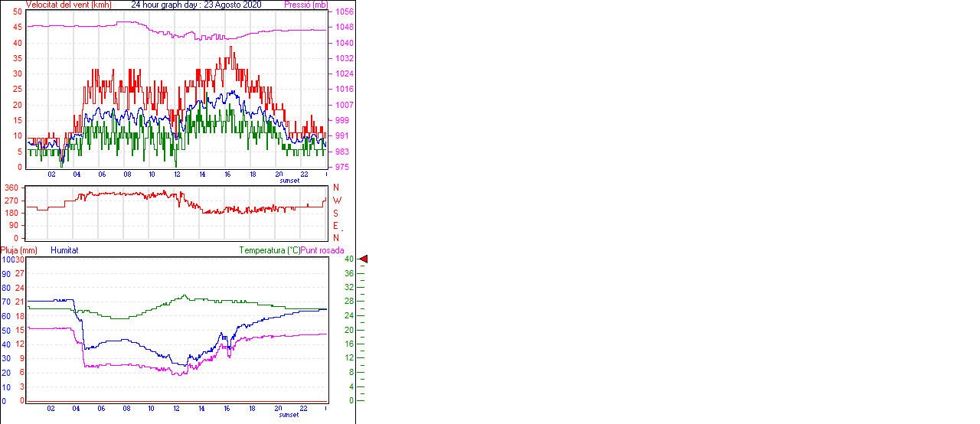Click the 'Pressió (mb)' axis label
The height and width of the screenshot is (424, 980).
tap(305, 5)
